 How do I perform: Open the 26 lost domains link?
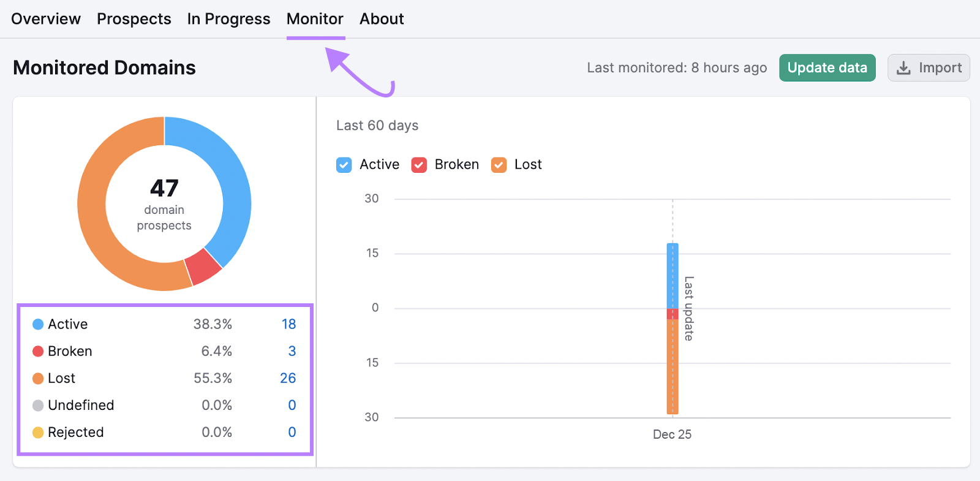coord(288,378)
